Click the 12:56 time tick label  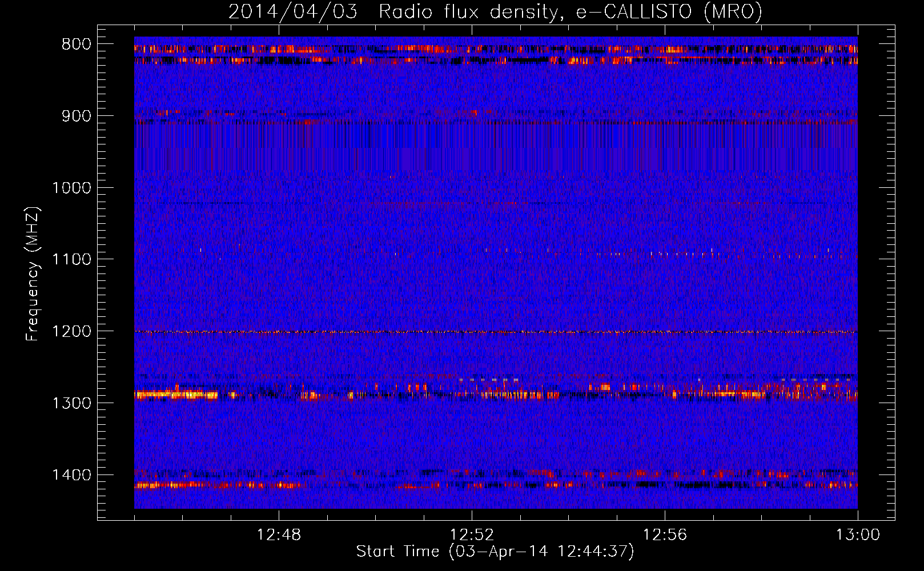click(665, 535)
